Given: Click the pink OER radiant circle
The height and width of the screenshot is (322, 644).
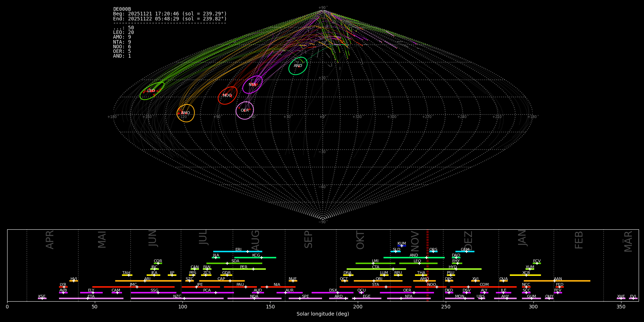Looking at the screenshot, I should click(245, 111).
